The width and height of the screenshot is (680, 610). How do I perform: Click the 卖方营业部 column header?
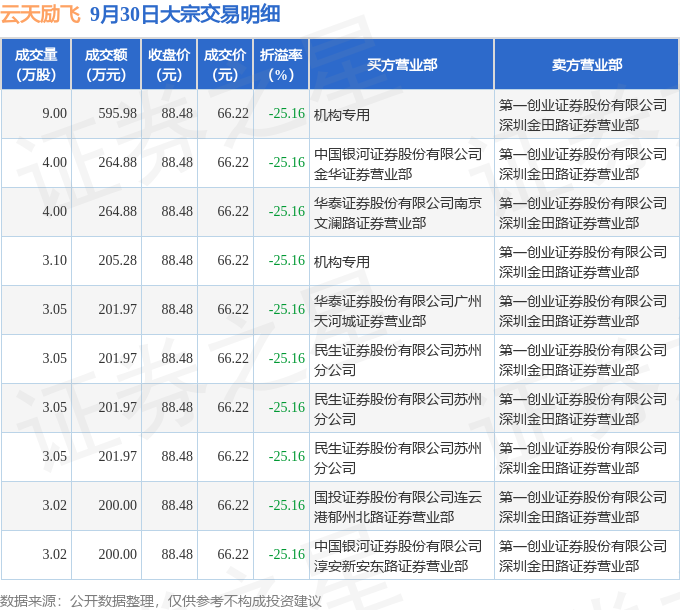point(586,64)
